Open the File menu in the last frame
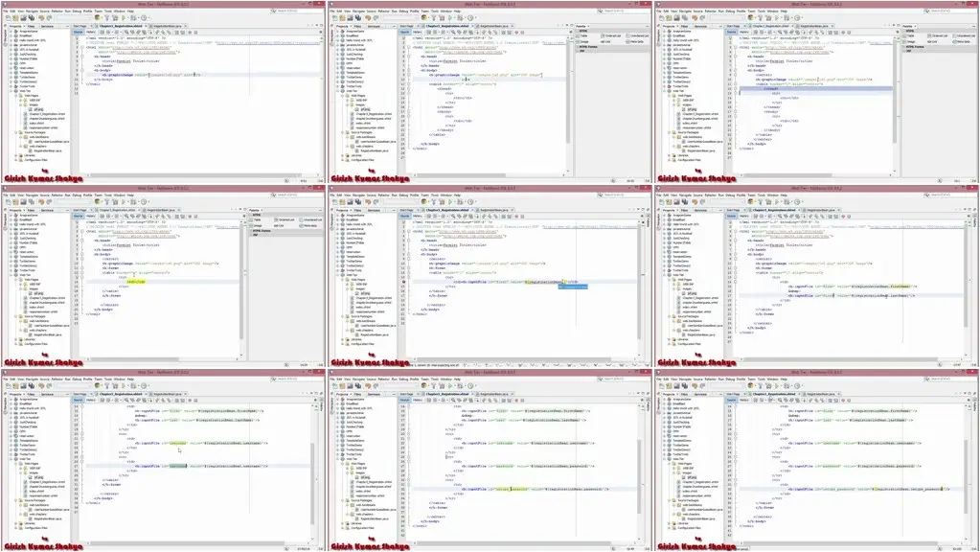This screenshot has width=980, height=552. click(x=658, y=379)
